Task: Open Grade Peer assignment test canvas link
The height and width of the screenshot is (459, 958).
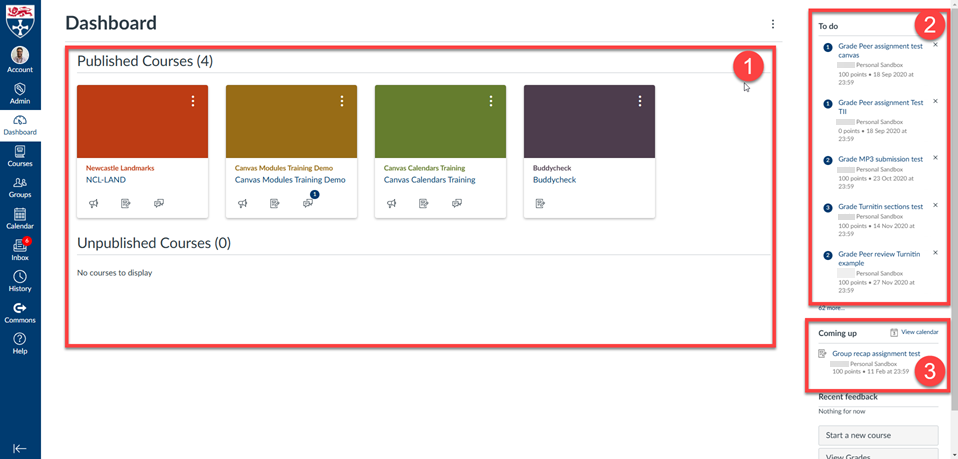Action: [880, 51]
